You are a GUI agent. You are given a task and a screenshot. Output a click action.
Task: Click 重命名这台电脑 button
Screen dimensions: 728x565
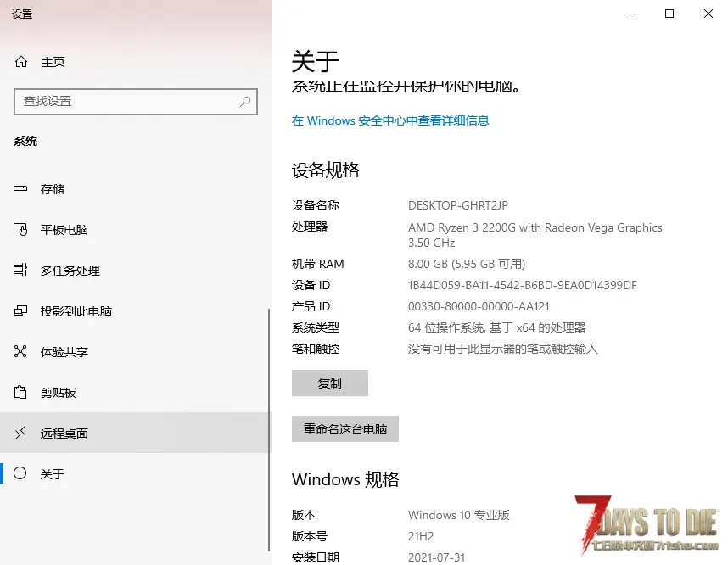coord(345,429)
